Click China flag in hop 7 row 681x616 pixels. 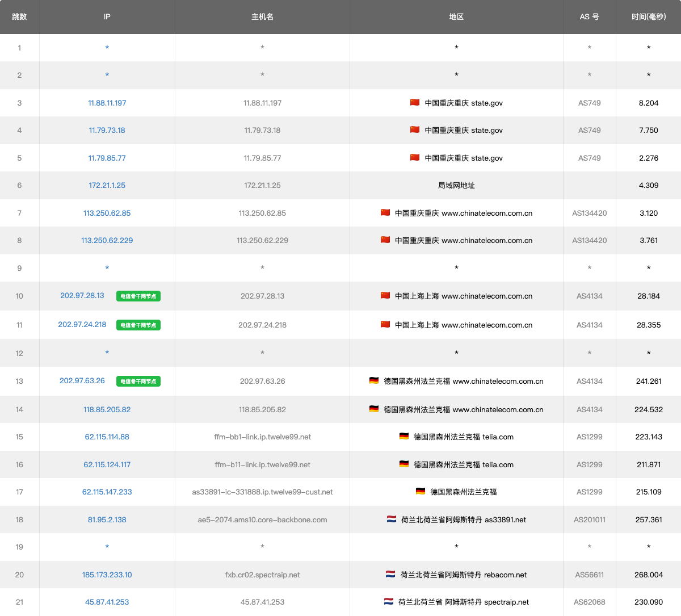click(x=385, y=213)
